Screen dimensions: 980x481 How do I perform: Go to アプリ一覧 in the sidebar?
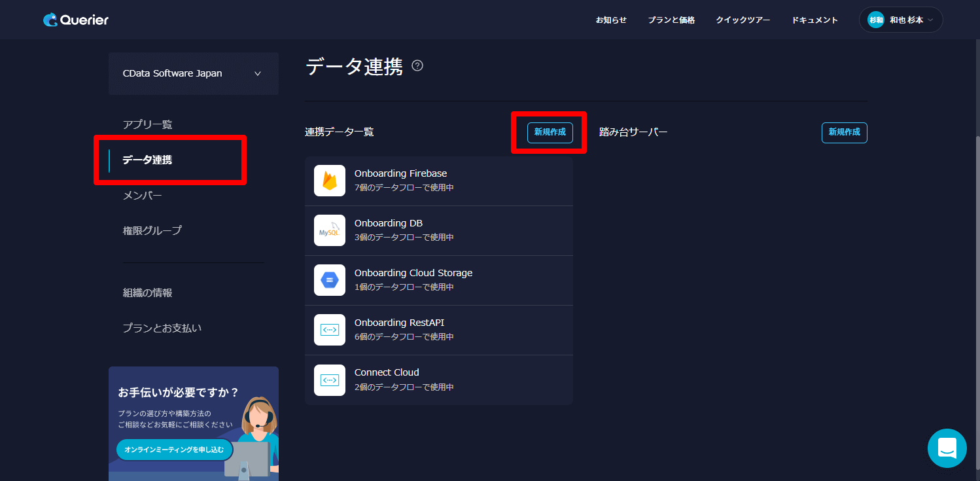pyautogui.click(x=148, y=124)
